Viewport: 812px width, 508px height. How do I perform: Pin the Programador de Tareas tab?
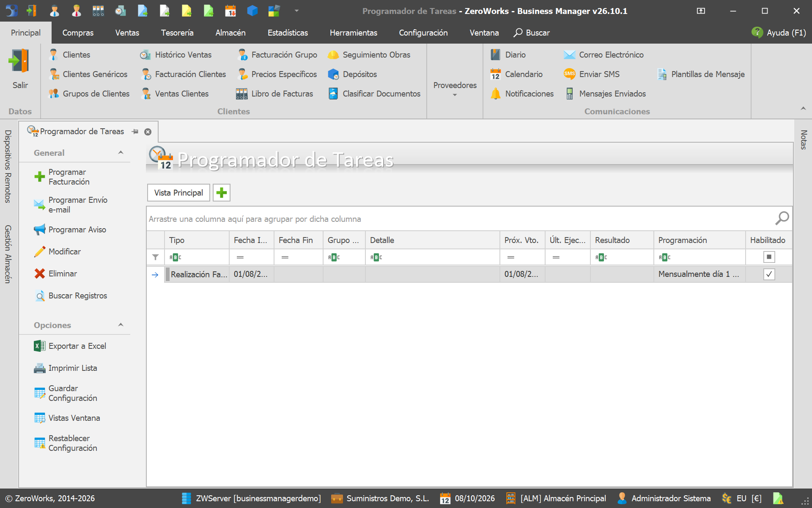(135, 132)
